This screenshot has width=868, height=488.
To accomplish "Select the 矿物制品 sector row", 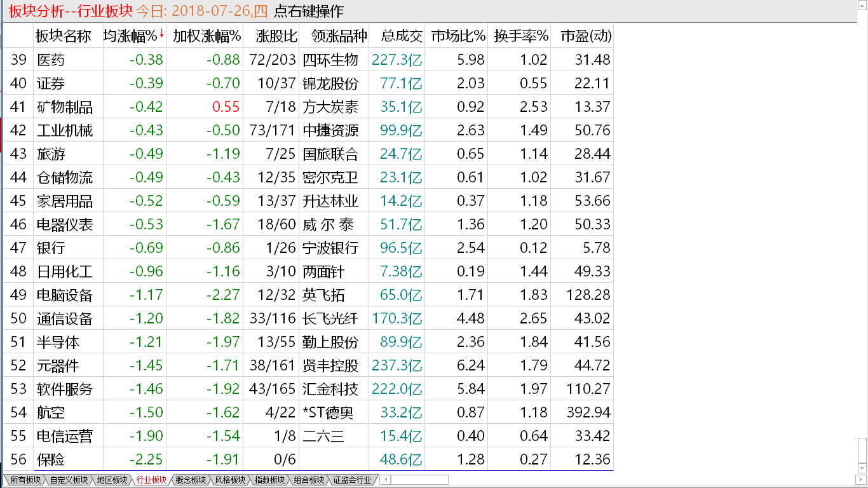I will (x=308, y=107).
